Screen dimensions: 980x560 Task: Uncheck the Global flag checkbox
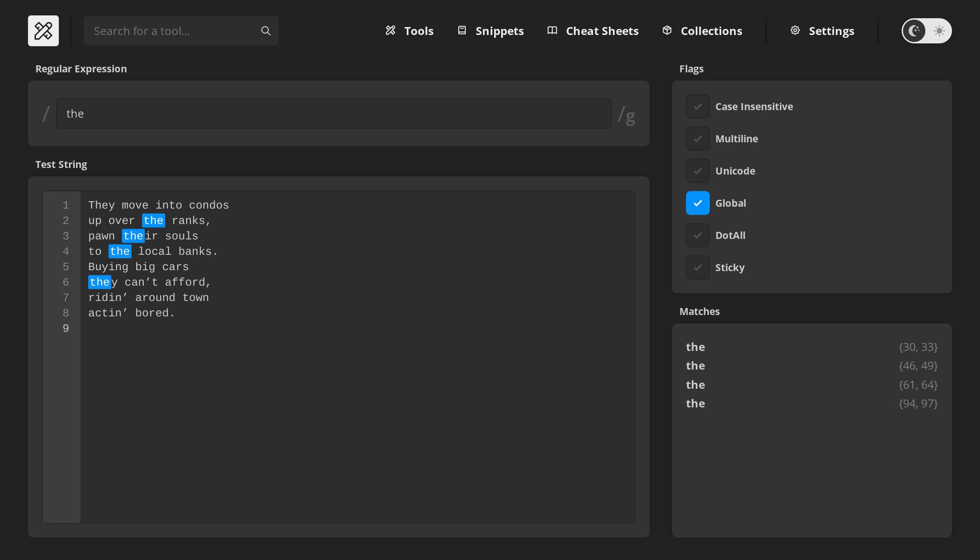(698, 203)
